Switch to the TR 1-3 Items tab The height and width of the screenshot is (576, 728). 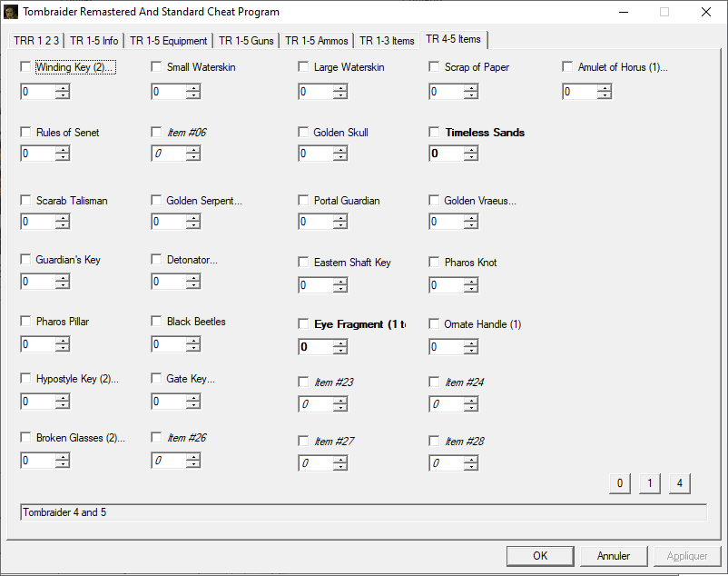[x=387, y=41]
